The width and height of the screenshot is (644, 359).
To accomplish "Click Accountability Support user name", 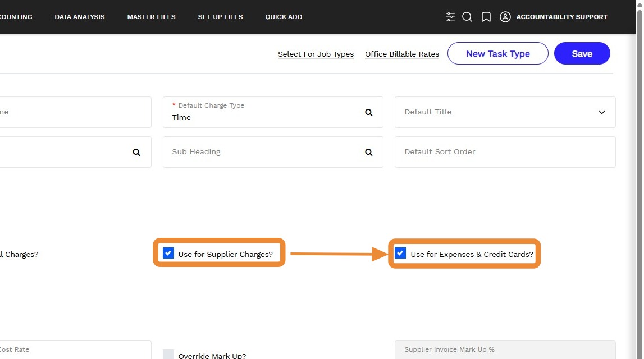I will [x=561, y=17].
